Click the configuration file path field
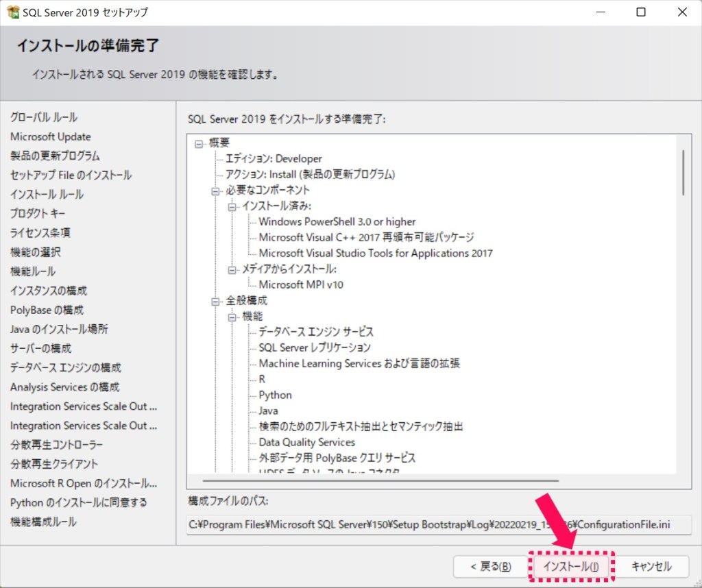This screenshot has height=588, width=702. point(439,524)
